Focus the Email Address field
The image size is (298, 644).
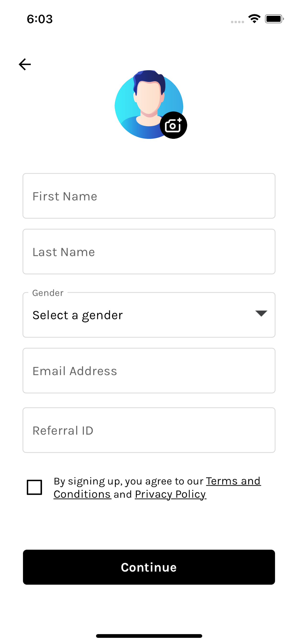[x=149, y=371]
